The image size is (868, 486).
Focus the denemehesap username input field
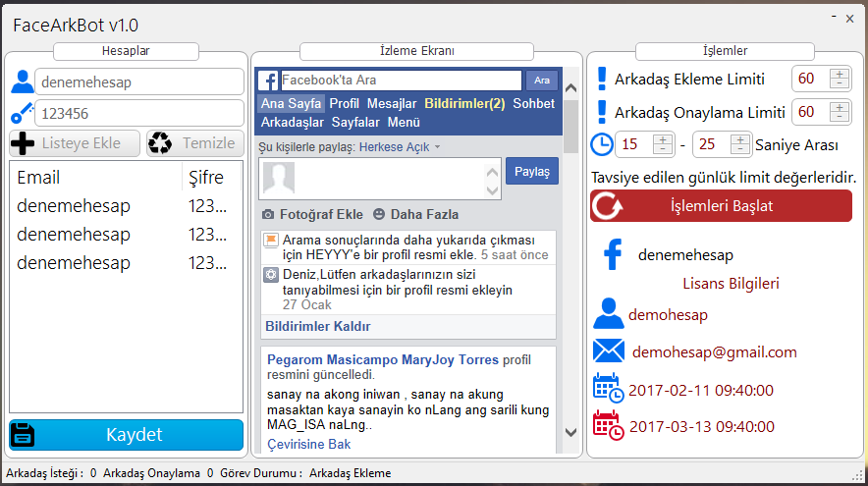click(139, 81)
